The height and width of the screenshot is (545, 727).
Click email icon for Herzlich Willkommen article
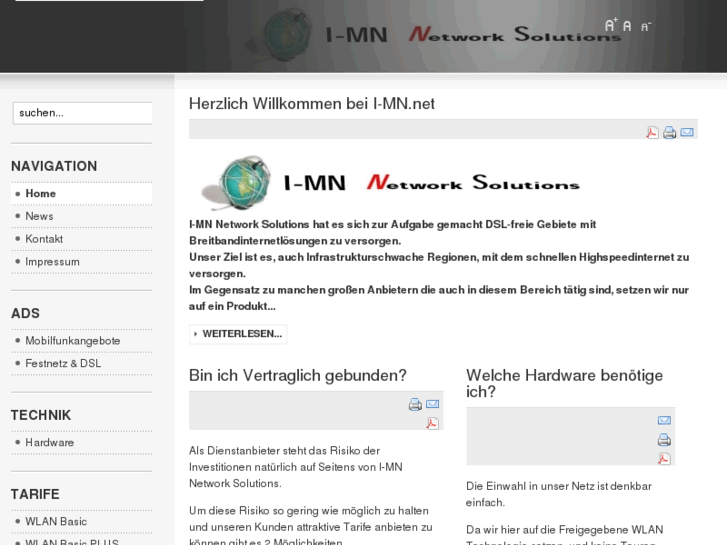point(687,133)
